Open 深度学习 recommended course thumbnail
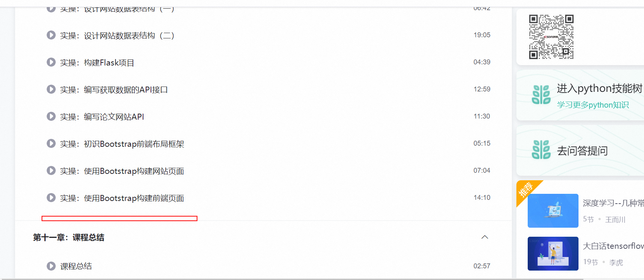 tap(553, 211)
